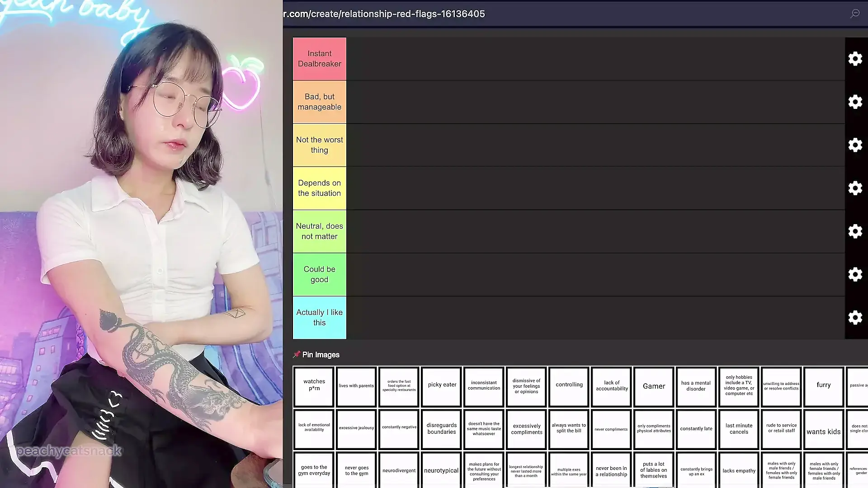The image size is (868, 488).
Task: Select the Instant Dealbreaker red tier label
Action: 319,59
